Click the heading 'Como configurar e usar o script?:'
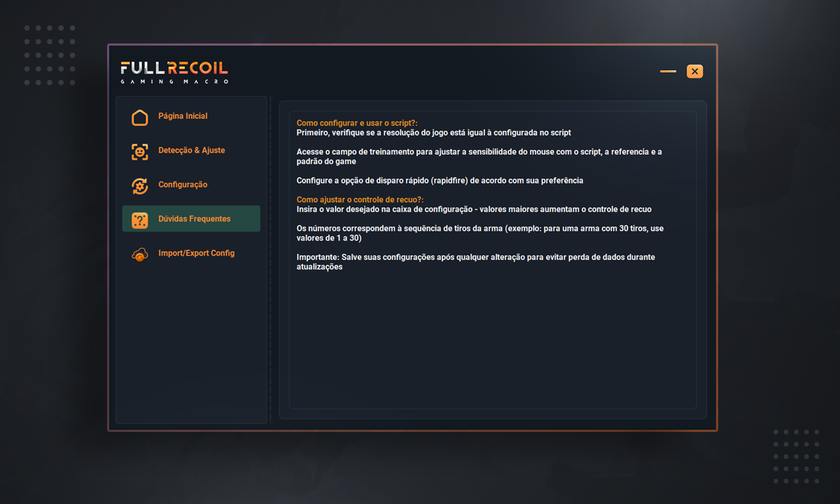This screenshot has height=504, width=840. click(x=357, y=123)
